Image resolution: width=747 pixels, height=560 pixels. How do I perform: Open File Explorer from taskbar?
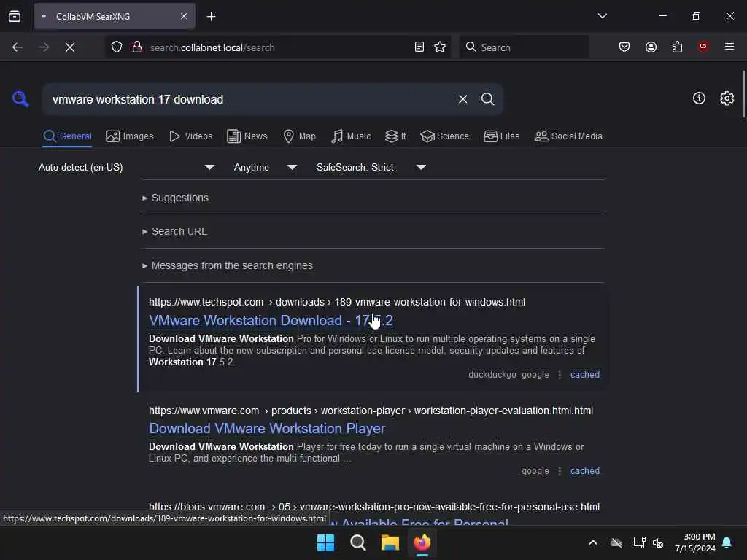(x=390, y=542)
